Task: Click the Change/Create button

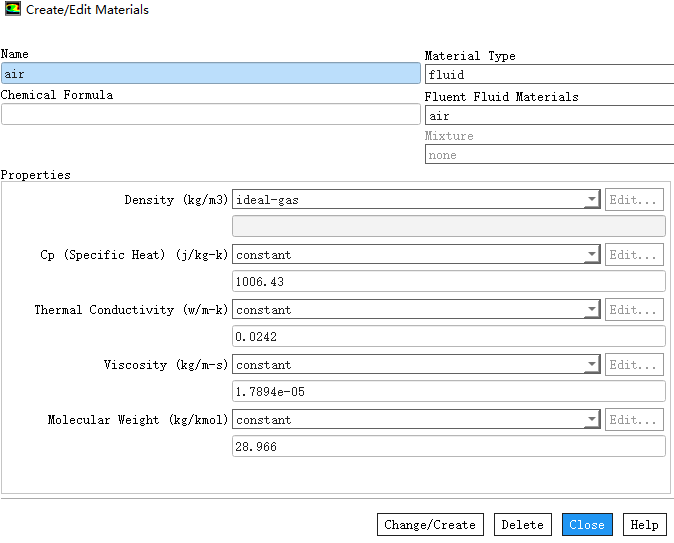Action: (431, 525)
